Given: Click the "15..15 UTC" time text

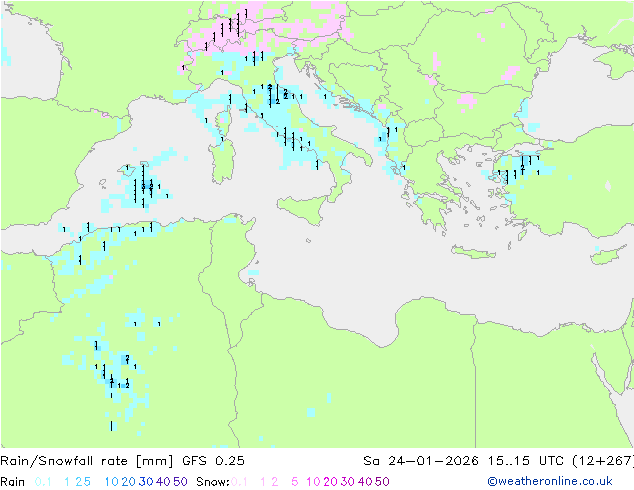Looking at the screenshot, I should tap(526, 461).
